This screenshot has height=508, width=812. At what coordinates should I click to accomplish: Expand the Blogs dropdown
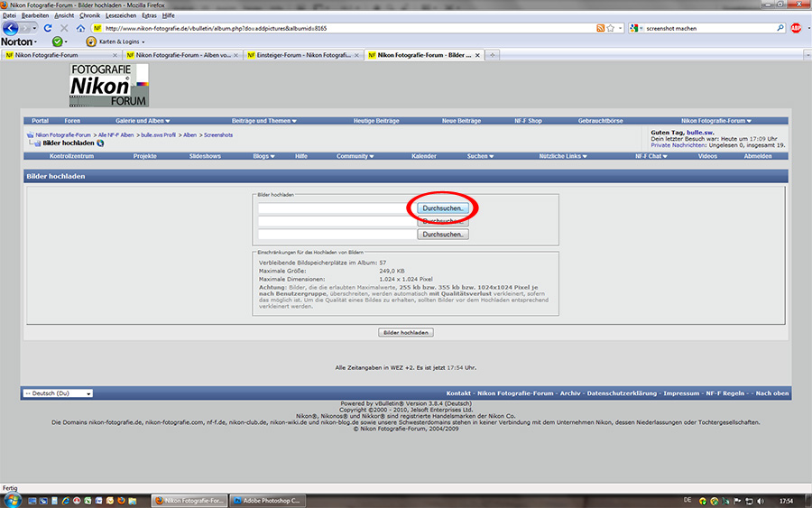coord(263,156)
